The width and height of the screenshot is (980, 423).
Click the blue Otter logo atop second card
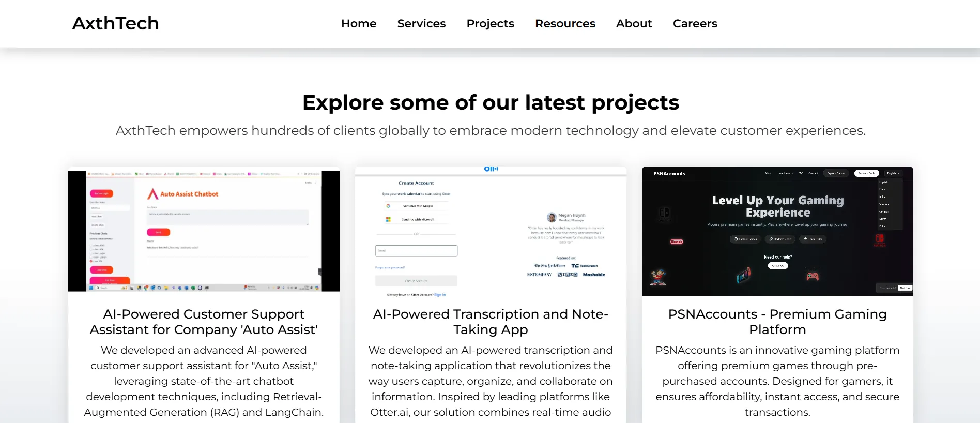[x=491, y=169]
